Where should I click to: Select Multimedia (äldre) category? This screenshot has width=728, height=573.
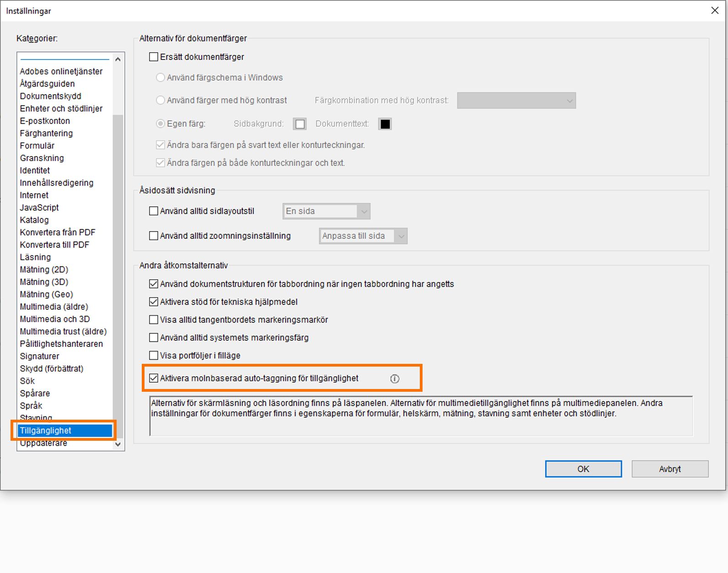click(54, 307)
